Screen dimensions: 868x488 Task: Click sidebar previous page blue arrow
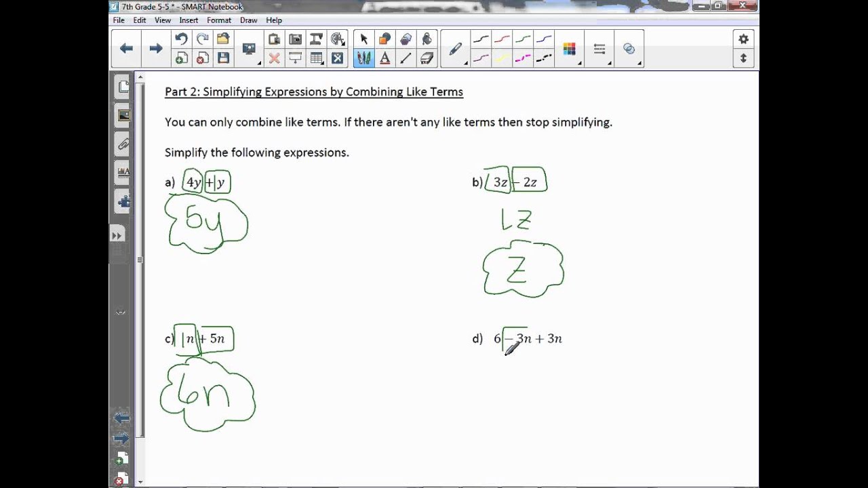(x=121, y=418)
